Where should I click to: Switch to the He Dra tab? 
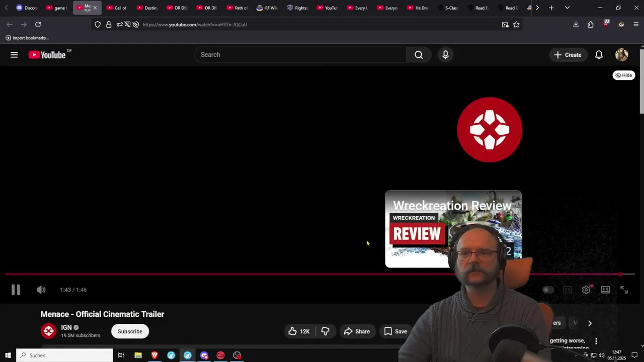point(419,8)
